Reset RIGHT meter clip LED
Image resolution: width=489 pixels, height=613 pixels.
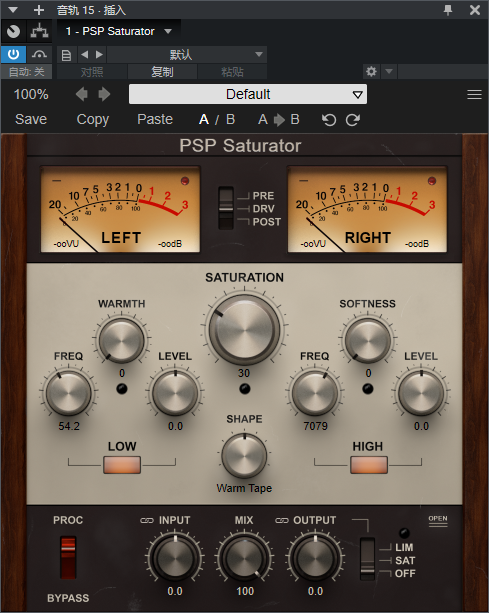432,181
